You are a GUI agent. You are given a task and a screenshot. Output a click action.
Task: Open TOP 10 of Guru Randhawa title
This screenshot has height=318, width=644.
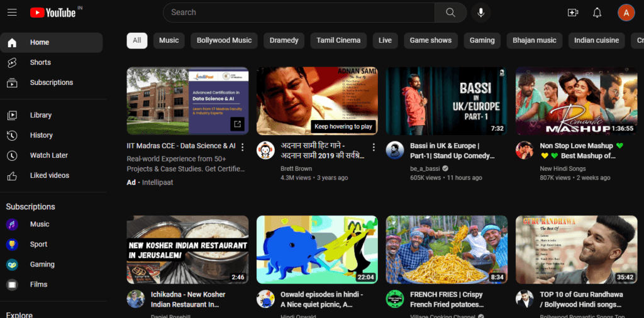click(581, 300)
